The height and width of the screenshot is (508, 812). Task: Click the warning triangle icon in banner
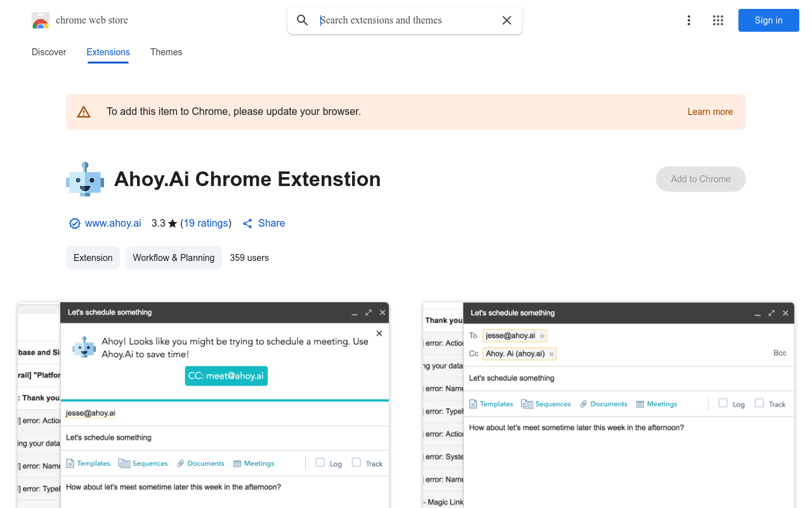(84, 112)
